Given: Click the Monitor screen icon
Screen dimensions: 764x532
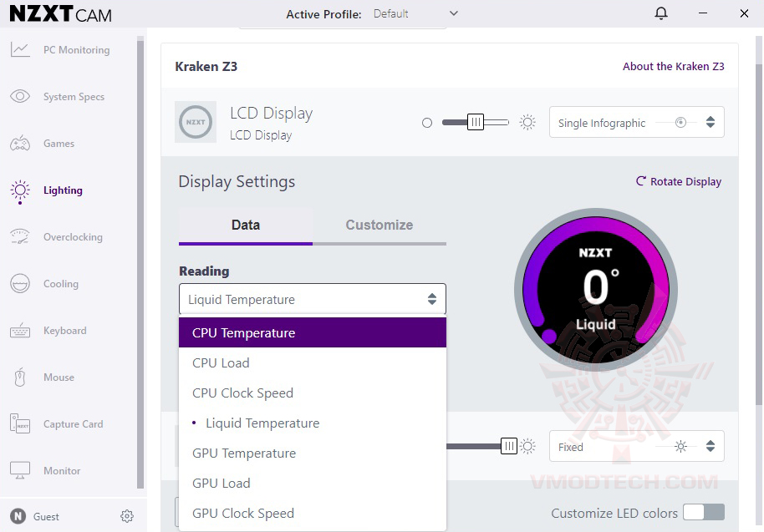Looking at the screenshot, I should tap(20, 471).
